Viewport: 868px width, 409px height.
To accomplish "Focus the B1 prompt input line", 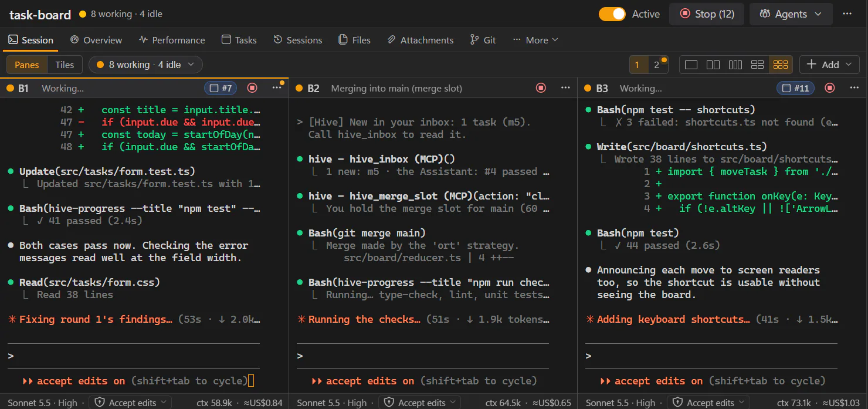I will tap(134, 356).
